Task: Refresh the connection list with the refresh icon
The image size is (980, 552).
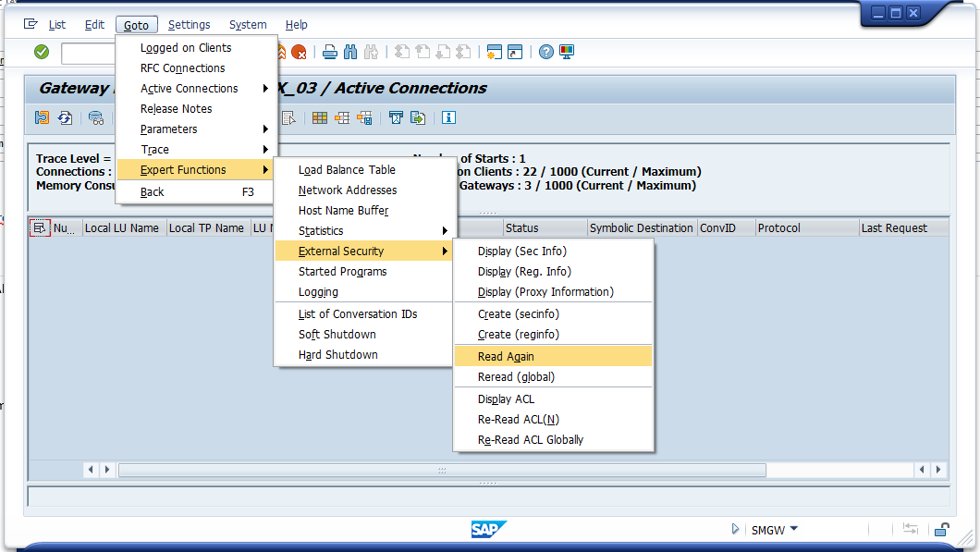Action: tap(65, 117)
